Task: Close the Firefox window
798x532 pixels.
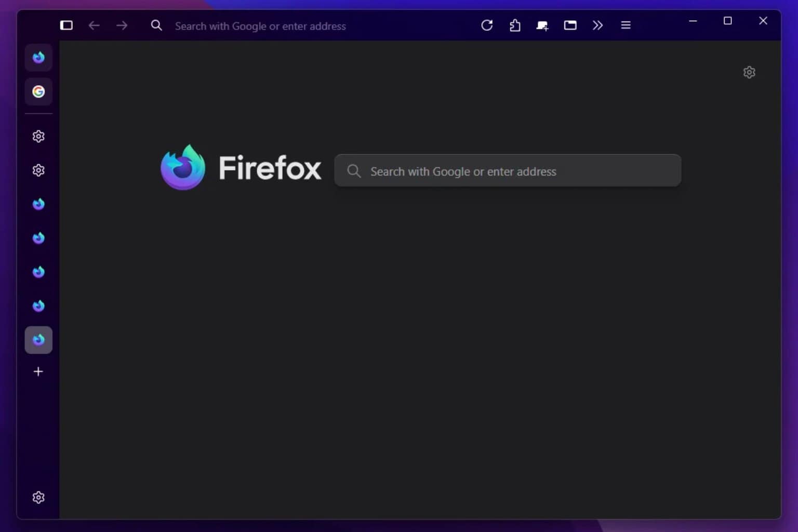Action: click(x=763, y=21)
